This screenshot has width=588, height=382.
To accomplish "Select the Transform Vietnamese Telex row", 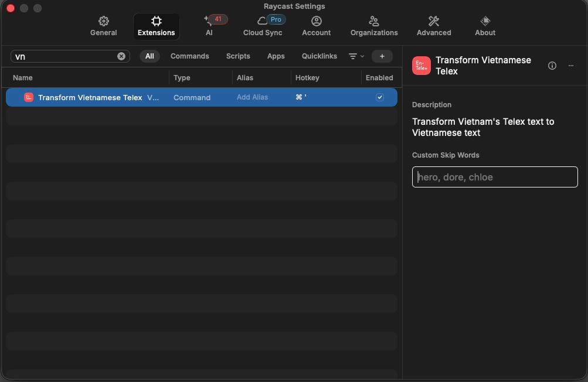I will pos(202,97).
